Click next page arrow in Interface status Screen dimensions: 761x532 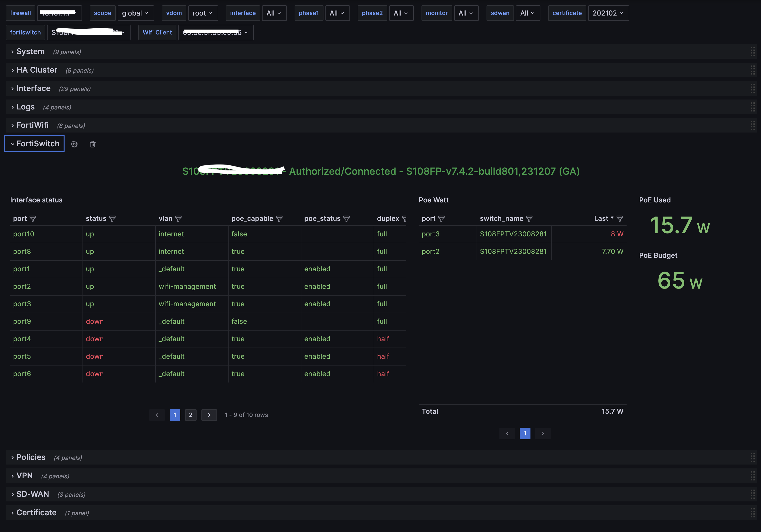pos(209,415)
